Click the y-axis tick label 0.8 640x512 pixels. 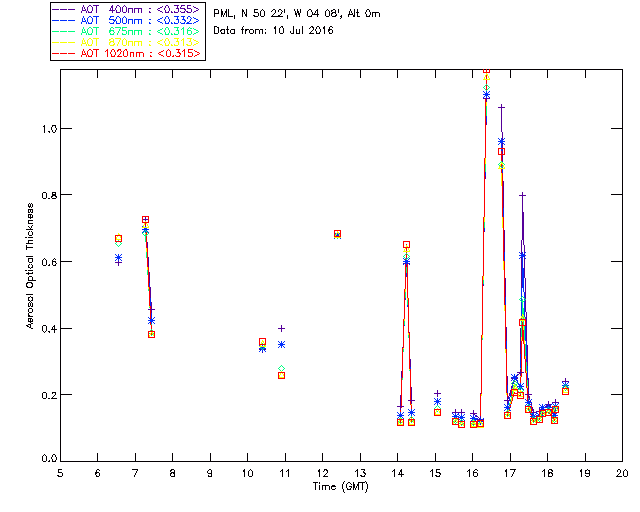pyautogui.click(x=49, y=195)
